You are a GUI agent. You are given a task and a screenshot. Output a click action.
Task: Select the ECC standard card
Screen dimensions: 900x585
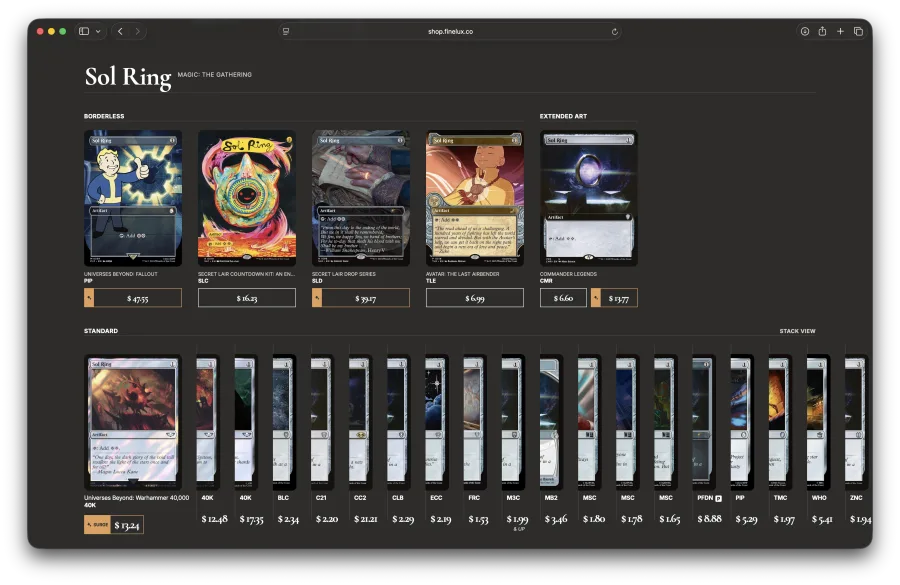point(437,421)
